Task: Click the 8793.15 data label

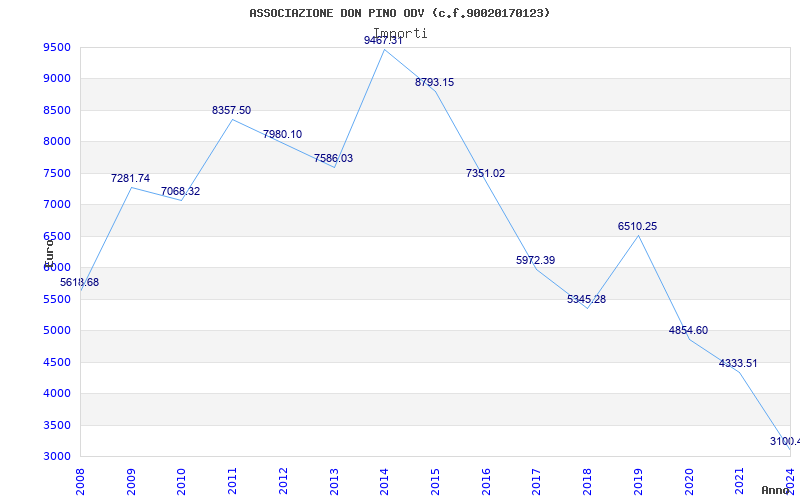Action: coord(434,82)
